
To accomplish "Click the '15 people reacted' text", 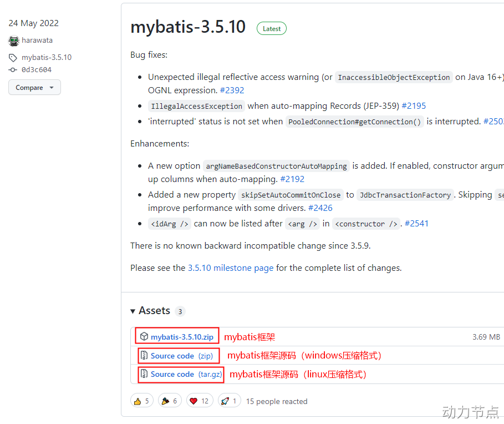I will (x=277, y=401).
